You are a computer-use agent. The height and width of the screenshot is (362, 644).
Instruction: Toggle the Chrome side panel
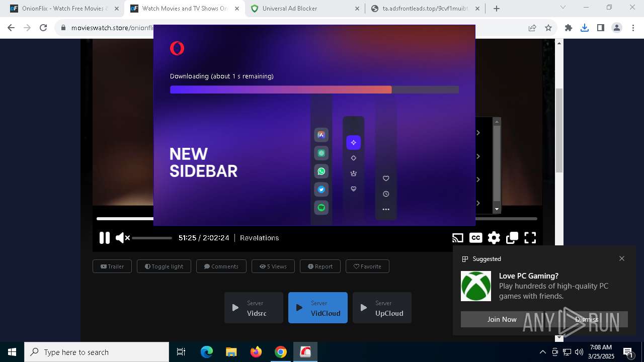600,28
